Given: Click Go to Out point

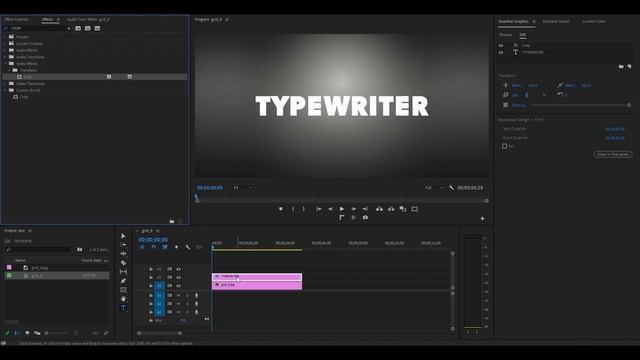Looking at the screenshot, I should pyautogui.click(x=365, y=209).
